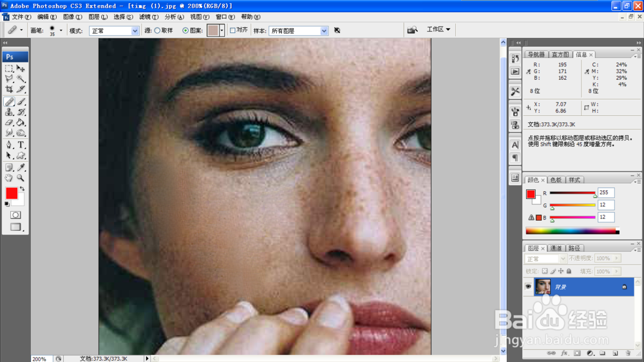644x362 pixels.
Task: Click the G value input field
Action: click(606, 205)
